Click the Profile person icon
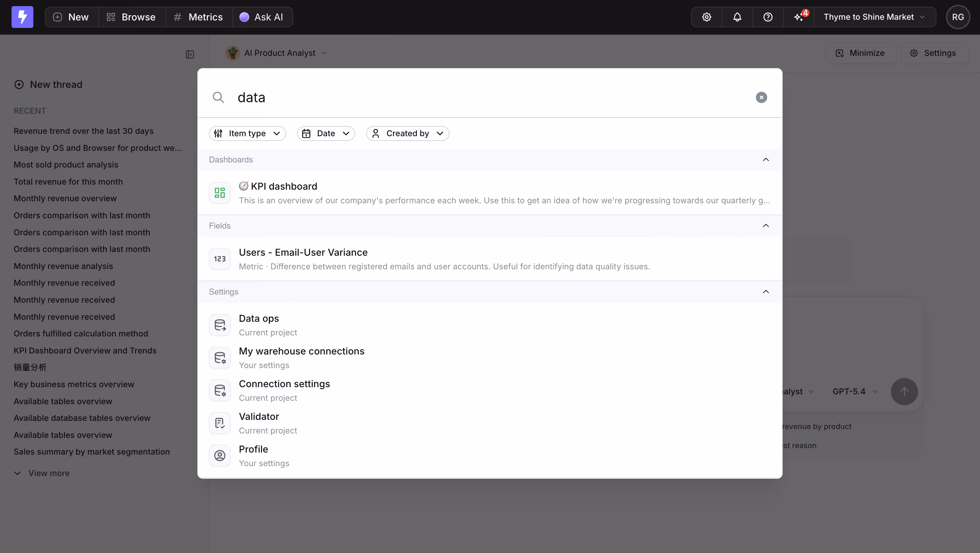 coord(219,456)
